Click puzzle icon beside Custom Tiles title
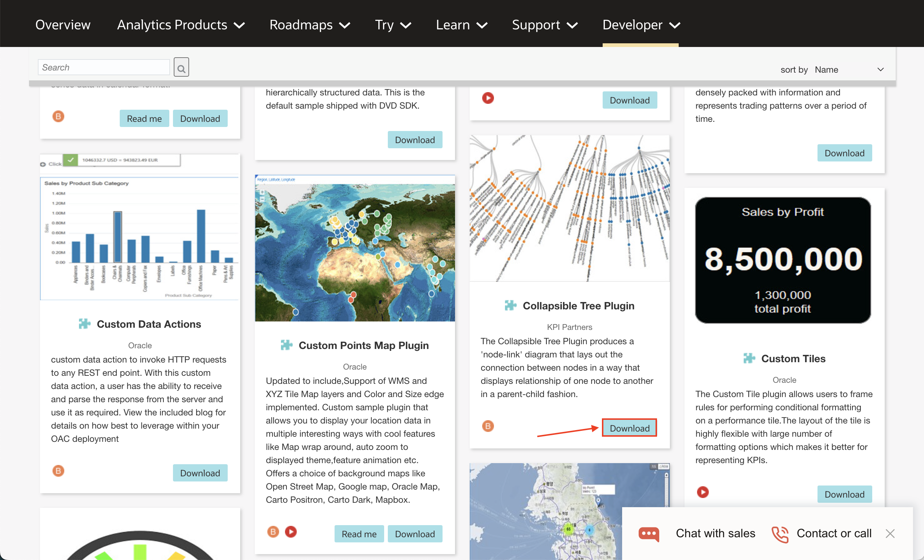Image resolution: width=924 pixels, height=560 pixels. coord(748,358)
